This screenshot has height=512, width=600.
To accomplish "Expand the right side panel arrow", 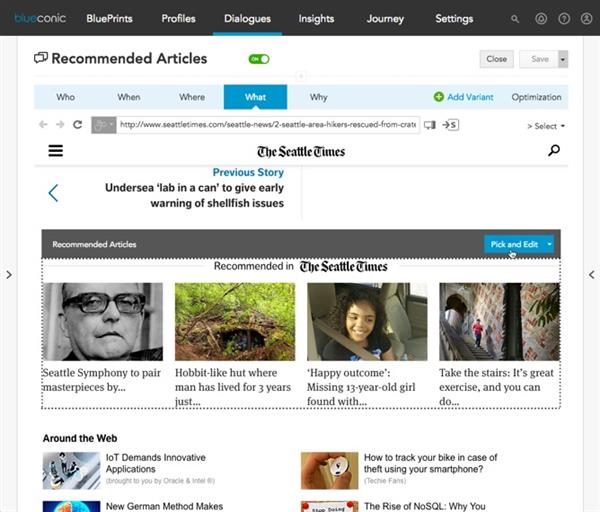I will (592, 274).
